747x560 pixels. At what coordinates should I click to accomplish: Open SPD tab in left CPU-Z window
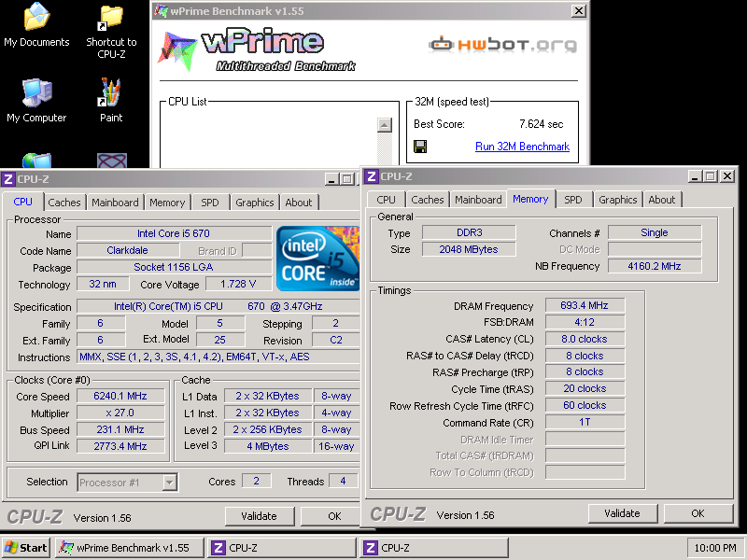pos(209,203)
